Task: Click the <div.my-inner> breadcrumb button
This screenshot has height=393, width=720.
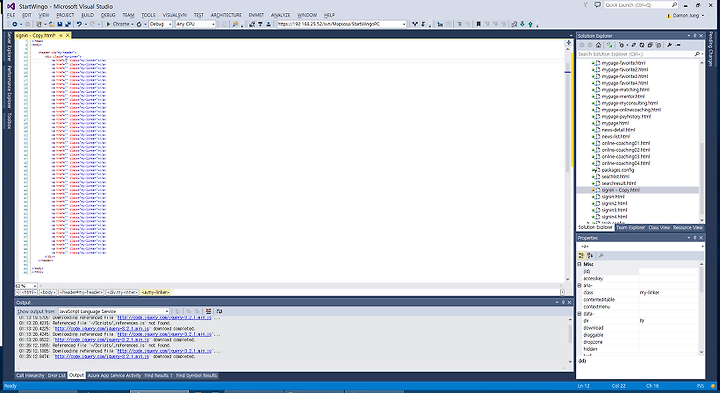Action: (123, 292)
